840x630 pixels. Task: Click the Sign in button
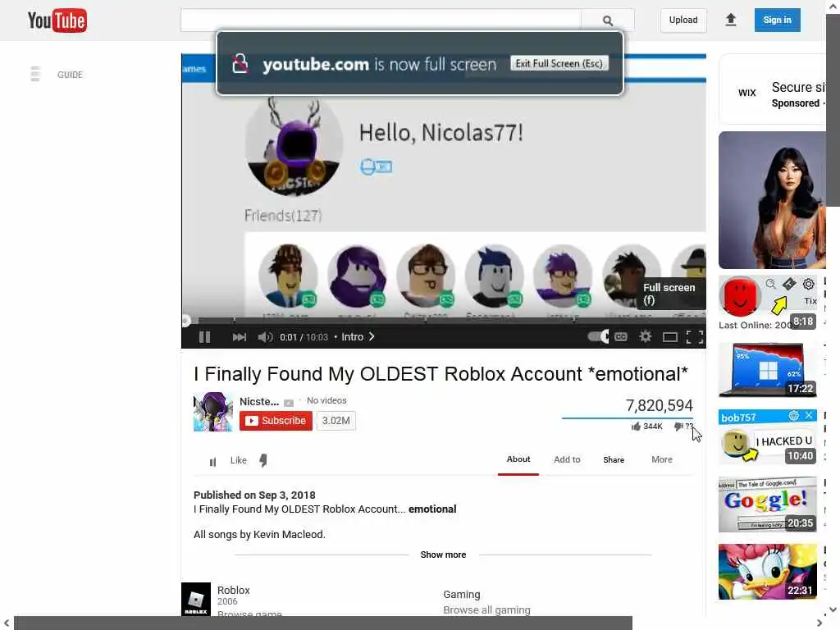tap(778, 20)
